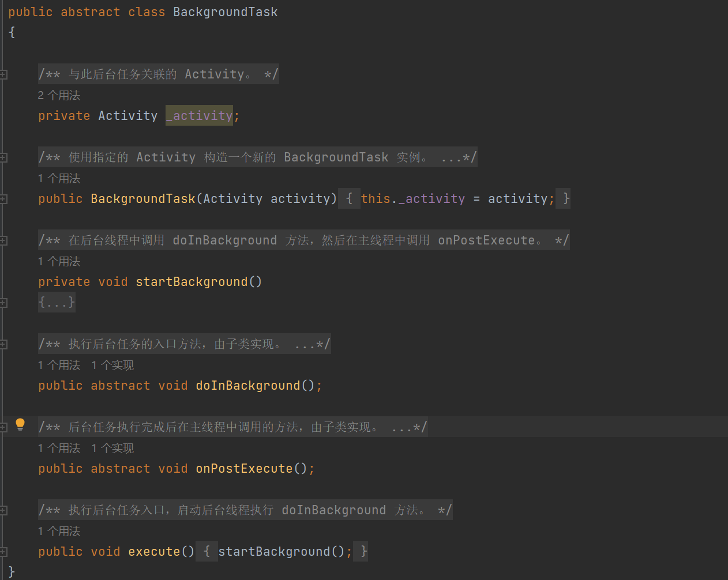The image size is (728, 580).
Task: Click the closing brace of the class
Action: (x=12, y=572)
